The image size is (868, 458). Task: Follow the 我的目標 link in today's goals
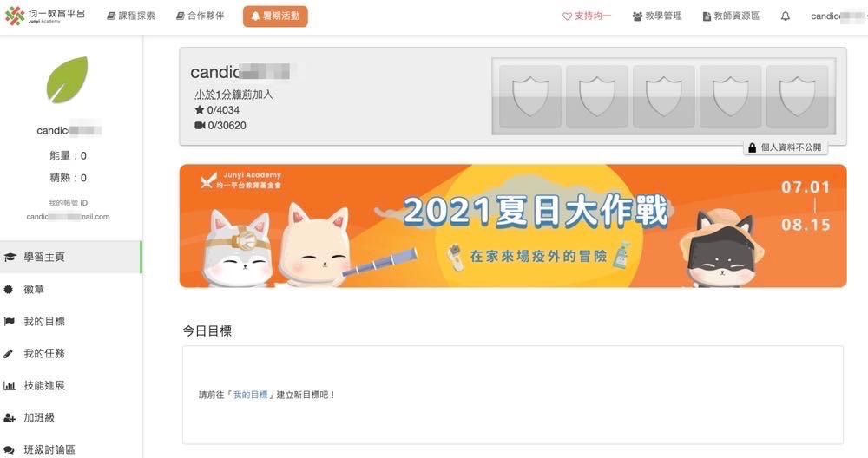coord(250,395)
